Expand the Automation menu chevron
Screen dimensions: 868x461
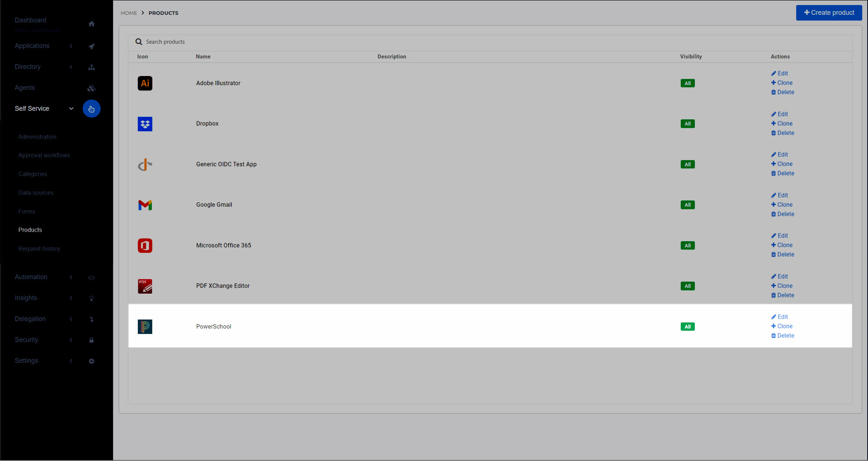point(71,277)
